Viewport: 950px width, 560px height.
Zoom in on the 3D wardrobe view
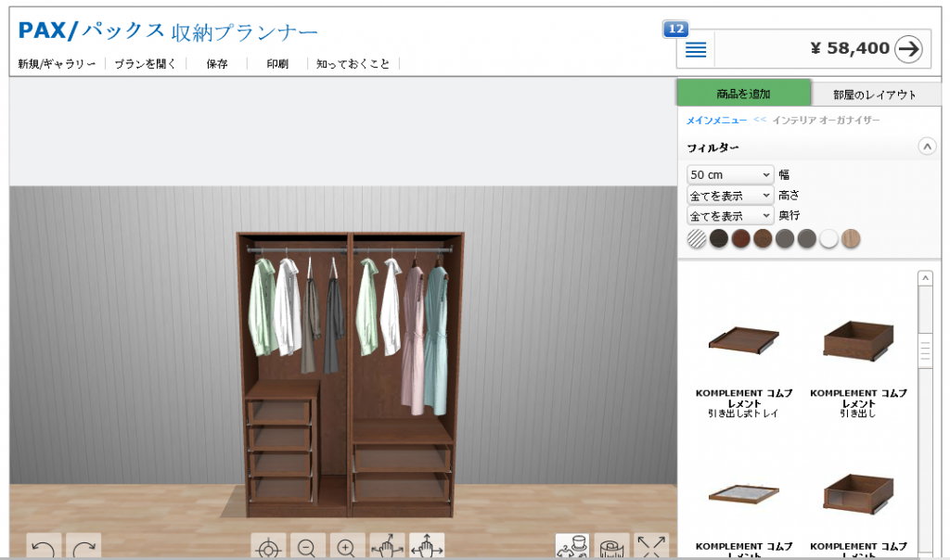tap(347, 547)
